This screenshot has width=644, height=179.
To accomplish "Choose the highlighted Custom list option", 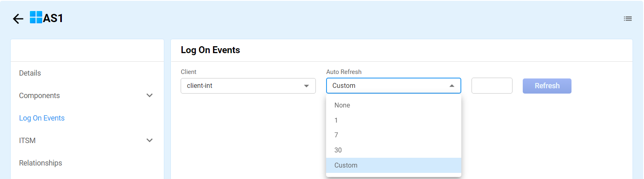I will (x=346, y=166).
